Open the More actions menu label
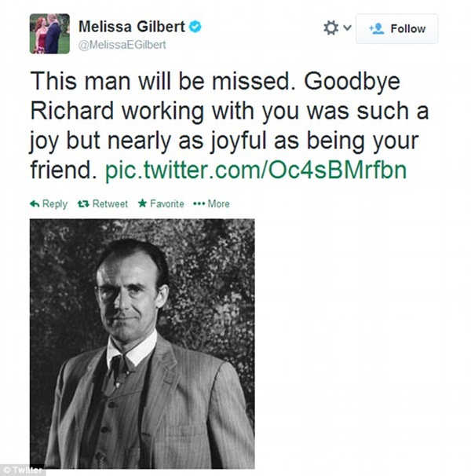 [218, 203]
